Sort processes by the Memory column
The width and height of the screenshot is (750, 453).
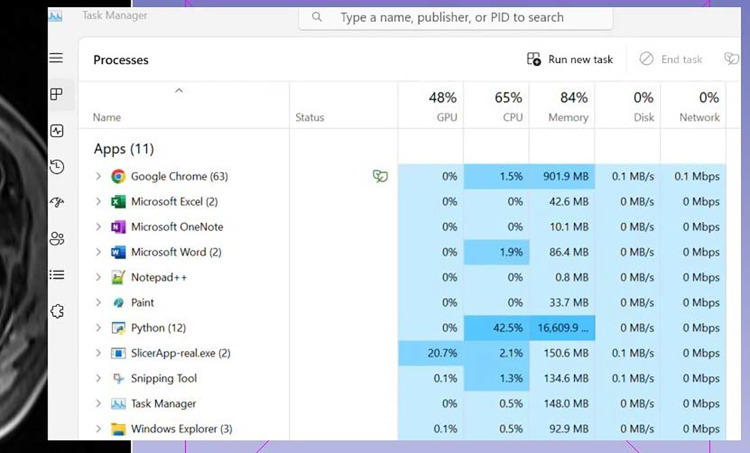coord(562,106)
